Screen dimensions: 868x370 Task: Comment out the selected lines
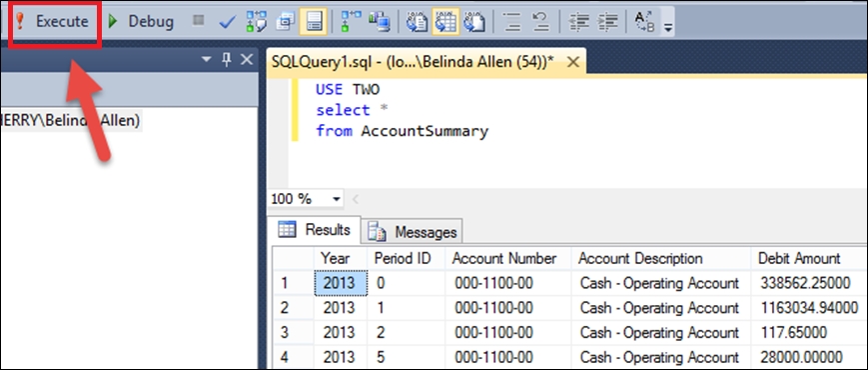pos(512,22)
